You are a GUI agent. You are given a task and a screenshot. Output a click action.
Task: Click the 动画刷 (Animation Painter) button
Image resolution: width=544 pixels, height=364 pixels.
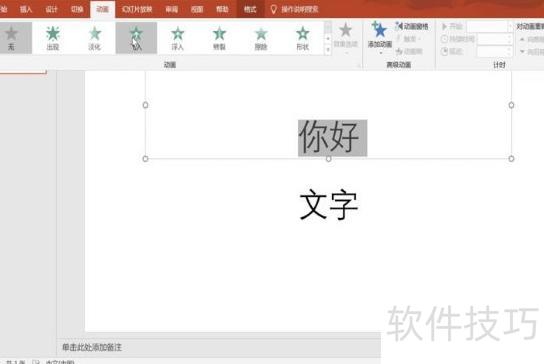(409, 51)
